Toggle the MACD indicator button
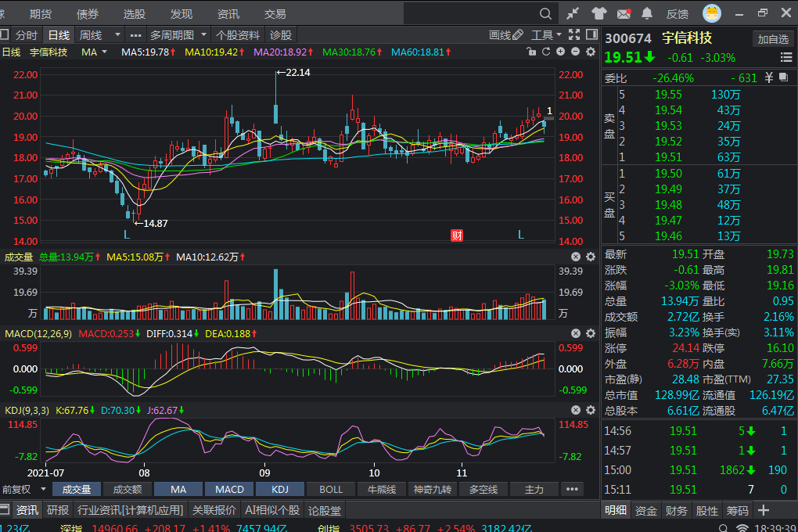 (229, 489)
